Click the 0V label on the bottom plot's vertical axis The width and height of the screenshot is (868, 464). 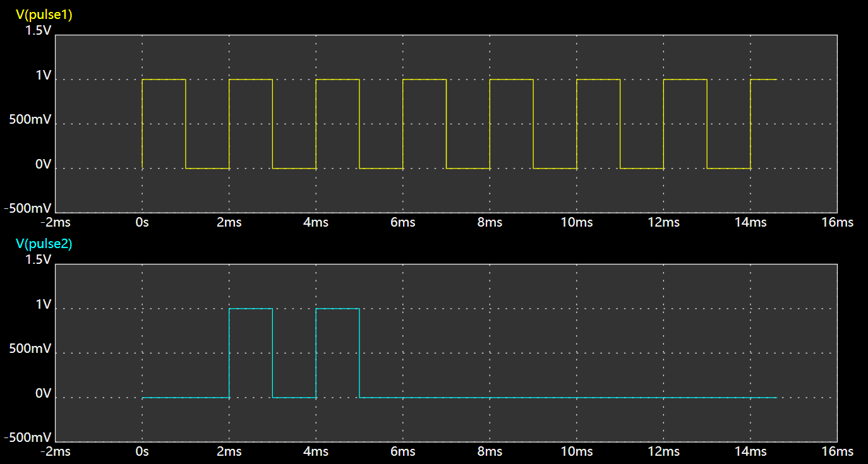(x=43, y=393)
